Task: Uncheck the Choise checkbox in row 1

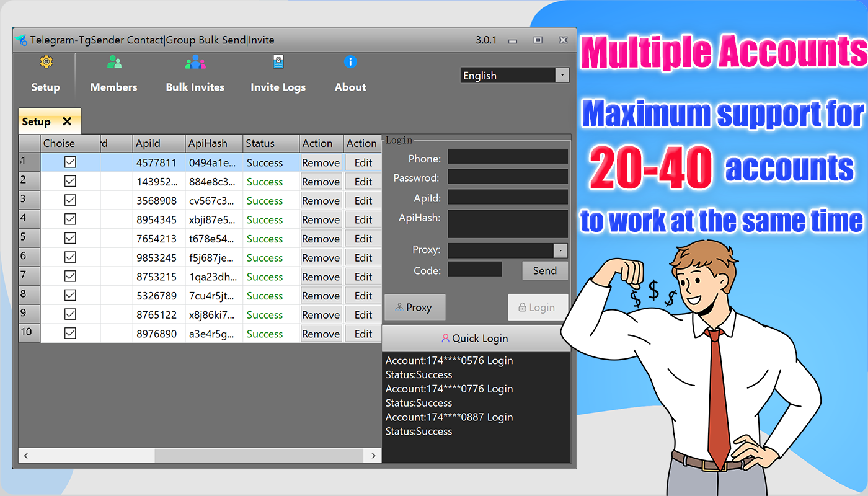Action: (71, 162)
